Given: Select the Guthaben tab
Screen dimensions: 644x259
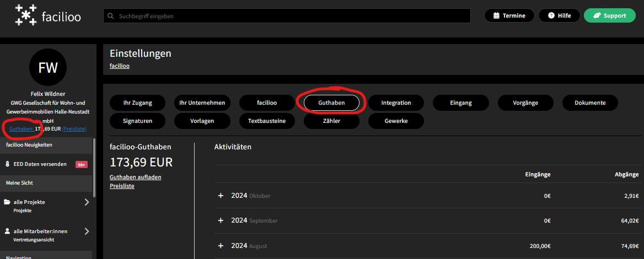Looking at the screenshot, I should tap(331, 102).
